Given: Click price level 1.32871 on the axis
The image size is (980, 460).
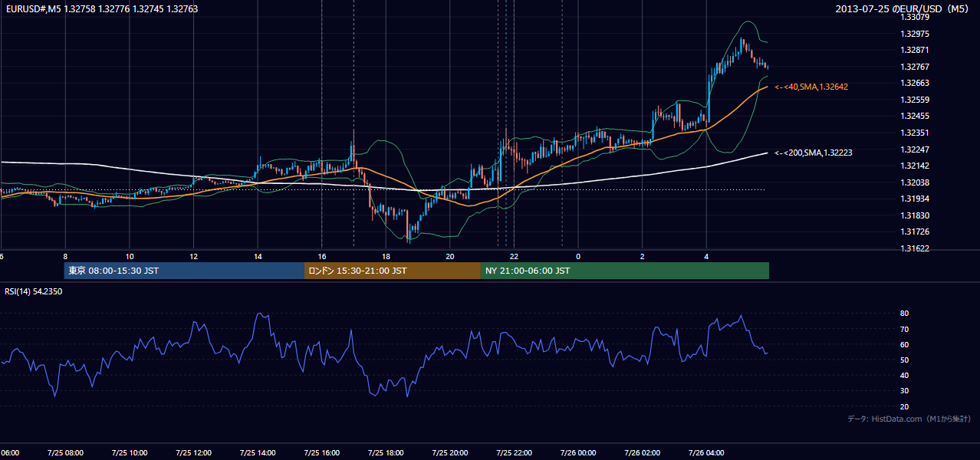Looking at the screenshot, I should coord(914,50).
